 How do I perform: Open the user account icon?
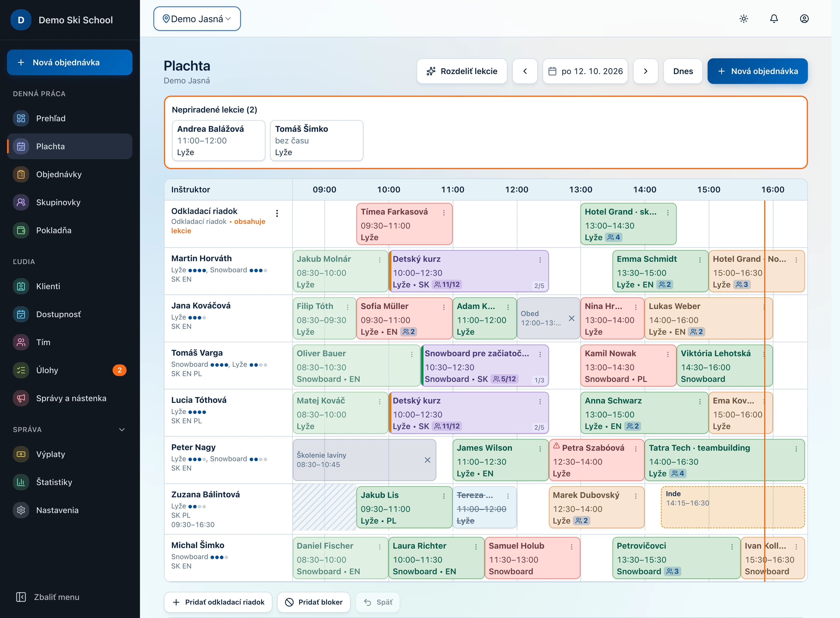click(804, 19)
